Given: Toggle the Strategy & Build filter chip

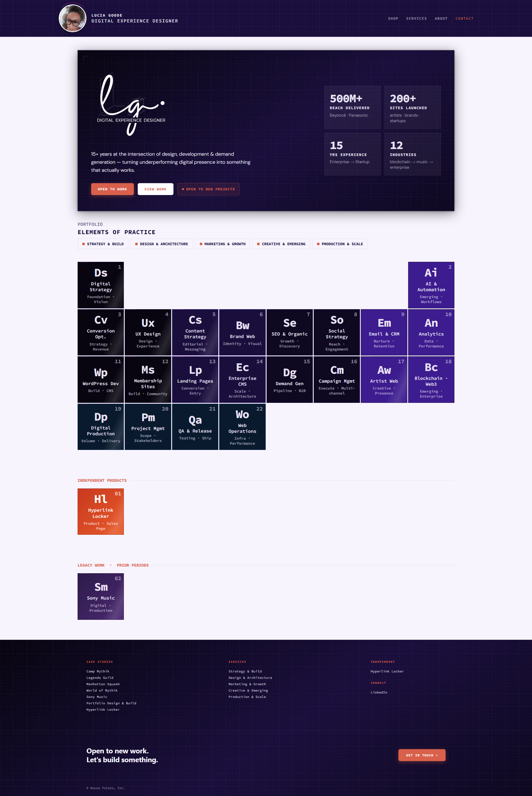Looking at the screenshot, I should (x=103, y=244).
